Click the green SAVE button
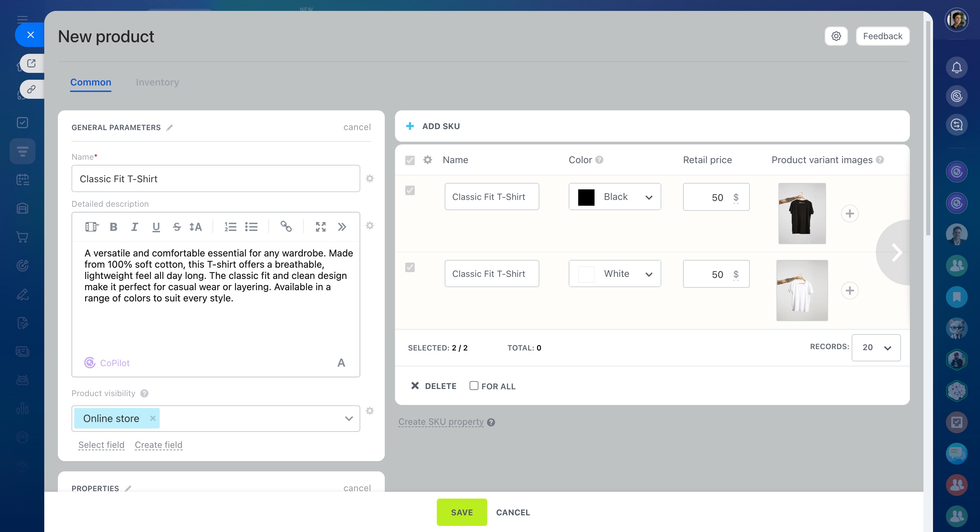This screenshot has height=532, width=980. (461, 512)
